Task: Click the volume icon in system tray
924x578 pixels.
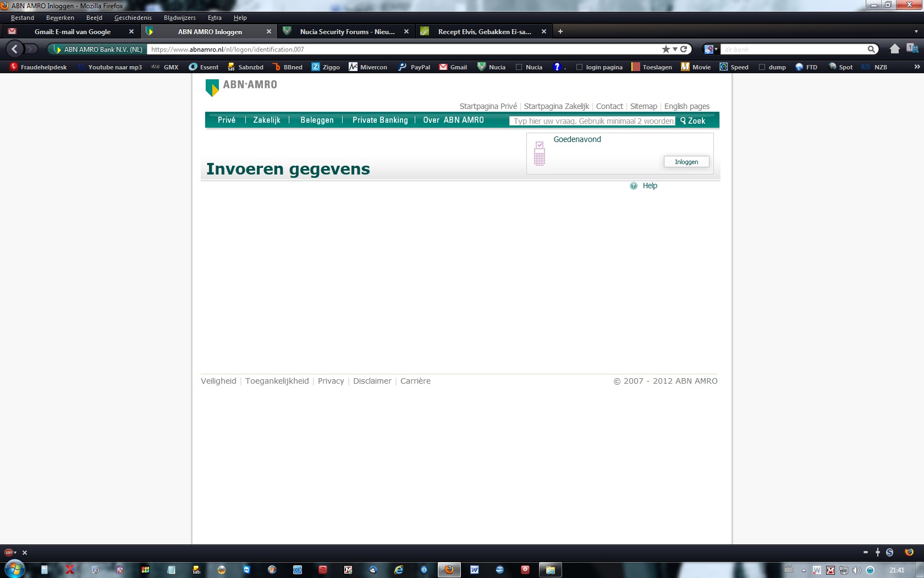Action: pos(856,570)
